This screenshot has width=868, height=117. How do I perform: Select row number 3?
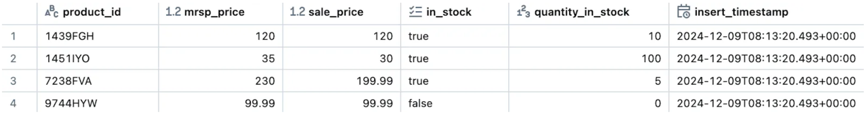[x=13, y=81]
